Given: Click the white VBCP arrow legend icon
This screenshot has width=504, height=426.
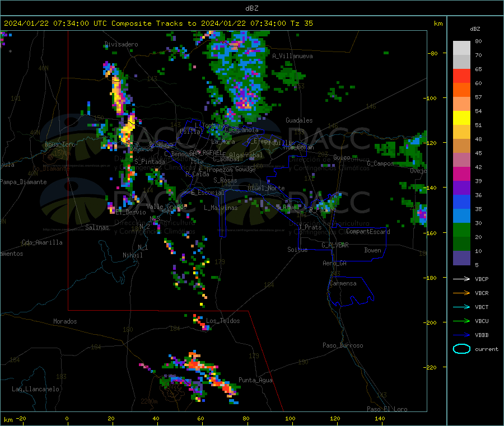Looking at the screenshot, I should coord(461,279).
